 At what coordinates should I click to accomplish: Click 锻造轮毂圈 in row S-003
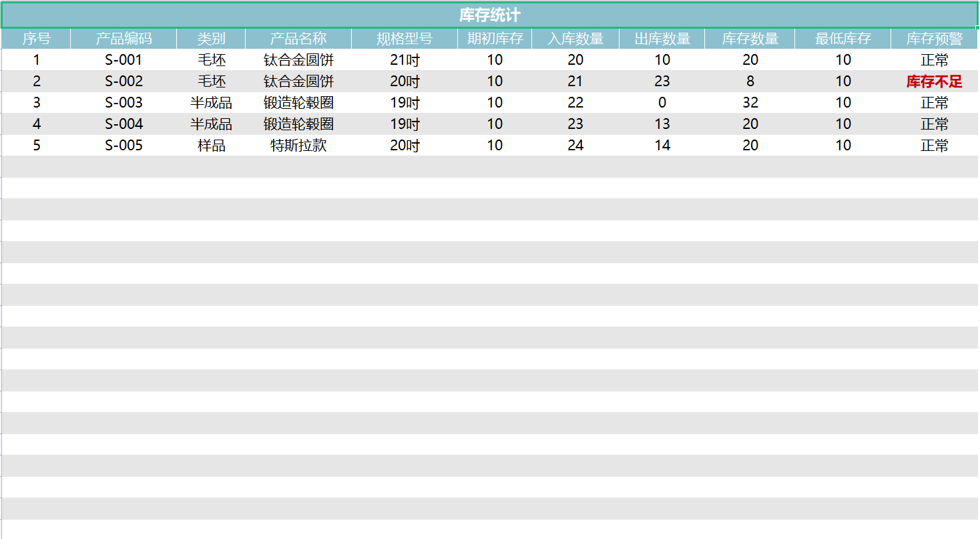[x=298, y=103]
